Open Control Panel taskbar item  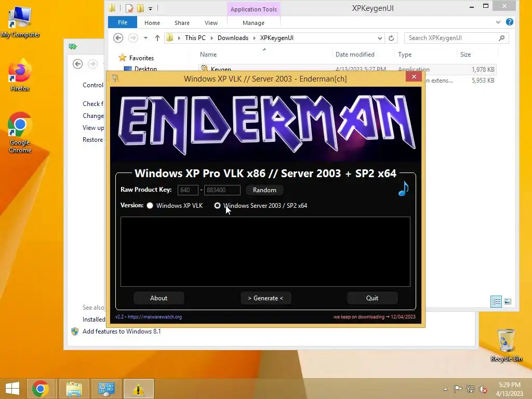(x=107, y=389)
